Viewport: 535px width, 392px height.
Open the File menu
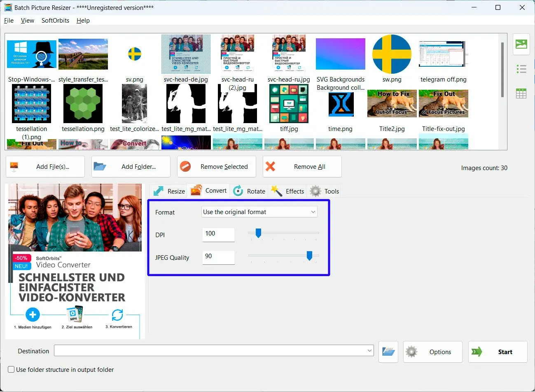point(9,21)
